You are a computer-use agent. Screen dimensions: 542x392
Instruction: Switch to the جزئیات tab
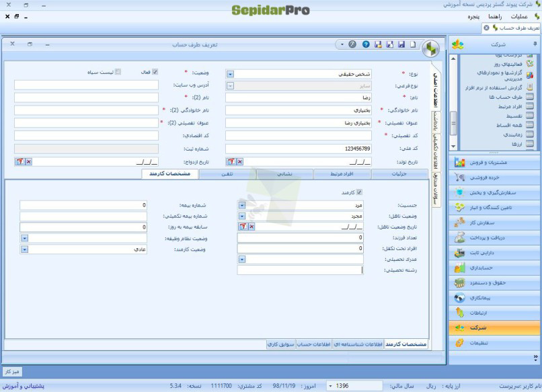coord(399,174)
